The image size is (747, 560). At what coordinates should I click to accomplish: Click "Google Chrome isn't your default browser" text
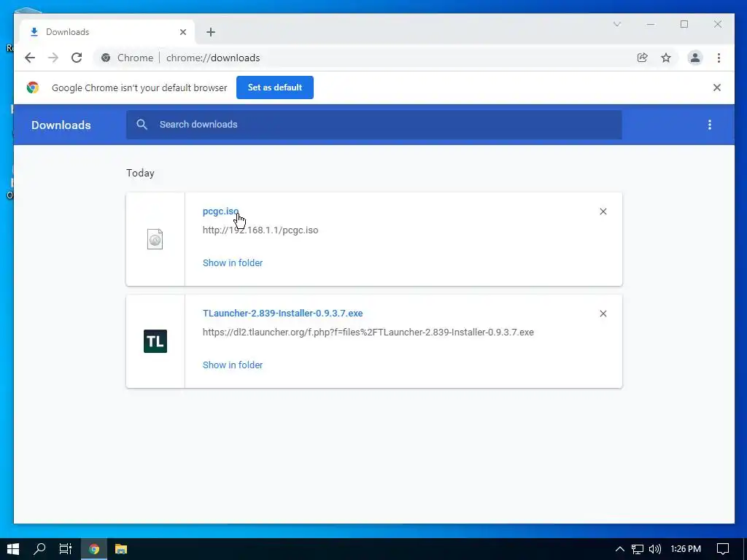click(x=139, y=87)
